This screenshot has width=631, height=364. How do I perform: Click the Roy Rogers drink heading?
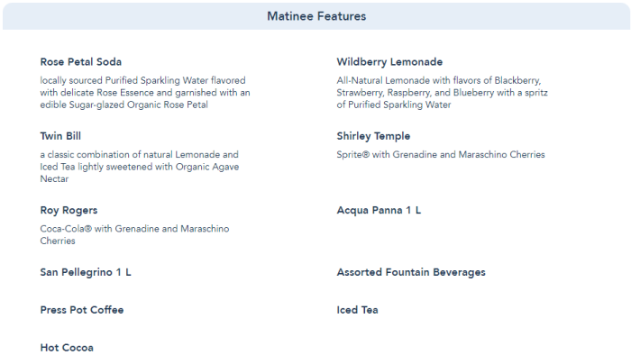pos(69,210)
